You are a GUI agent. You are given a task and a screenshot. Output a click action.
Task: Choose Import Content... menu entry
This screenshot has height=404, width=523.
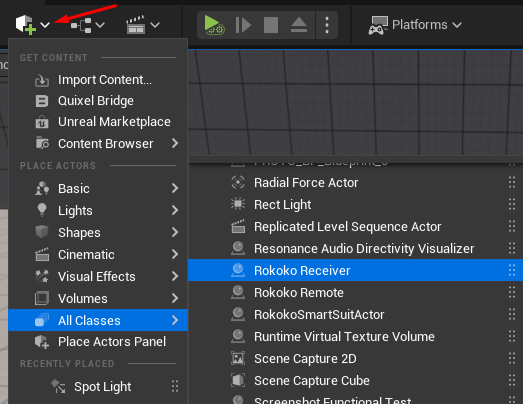(98, 80)
